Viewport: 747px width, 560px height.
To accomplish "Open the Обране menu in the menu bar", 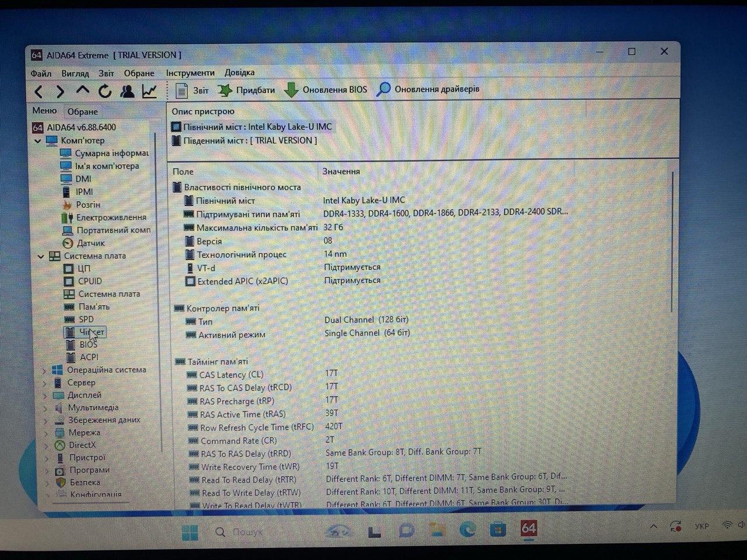I will 139,73.
